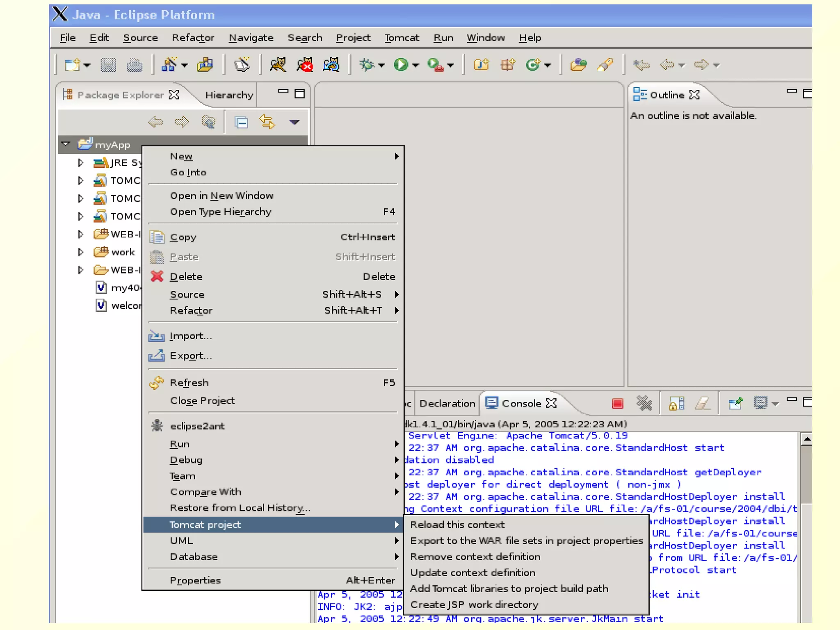Choose Update context definition
The width and height of the screenshot is (840, 630).
tap(526, 573)
